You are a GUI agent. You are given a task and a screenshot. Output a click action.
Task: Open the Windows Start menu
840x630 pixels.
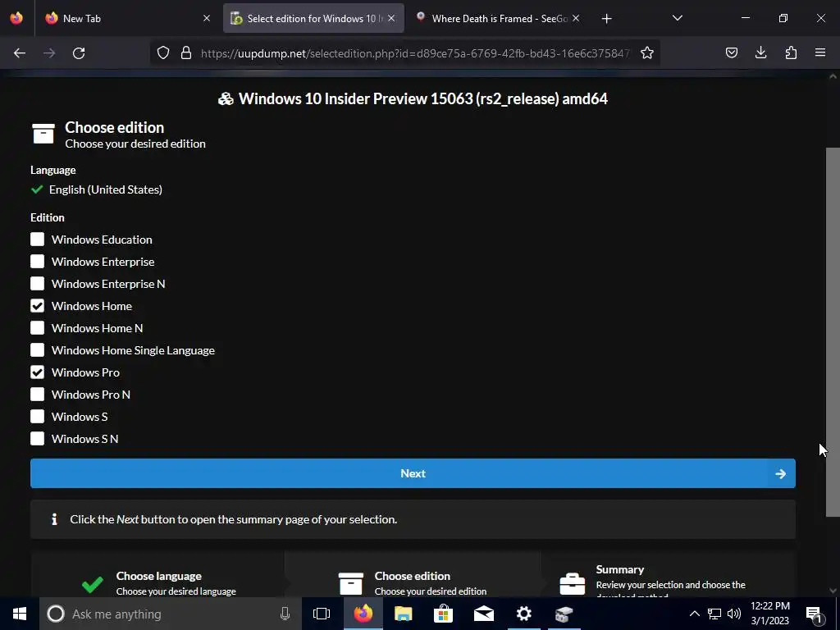[20, 614]
